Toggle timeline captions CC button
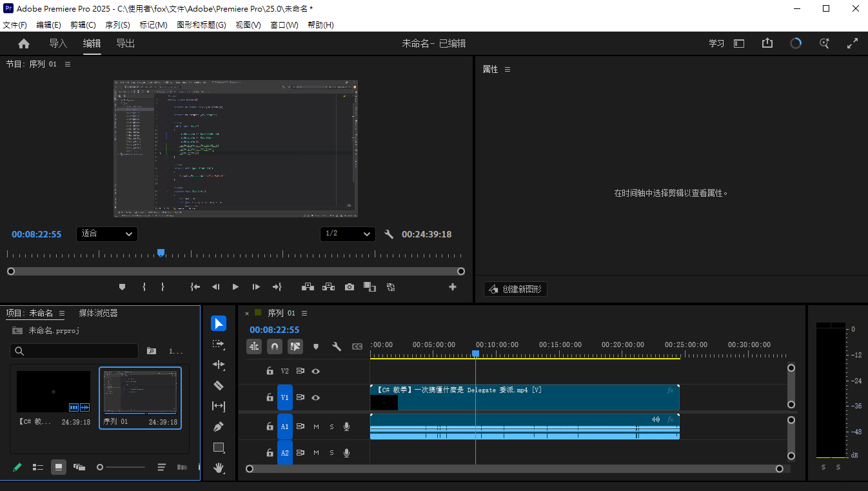This screenshot has height=491, width=868. point(357,346)
